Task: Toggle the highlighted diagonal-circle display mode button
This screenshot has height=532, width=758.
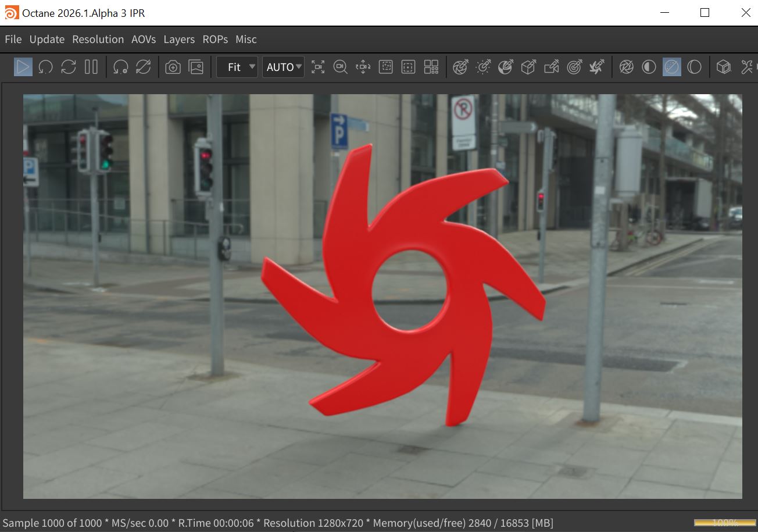Action: [x=671, y=67]
